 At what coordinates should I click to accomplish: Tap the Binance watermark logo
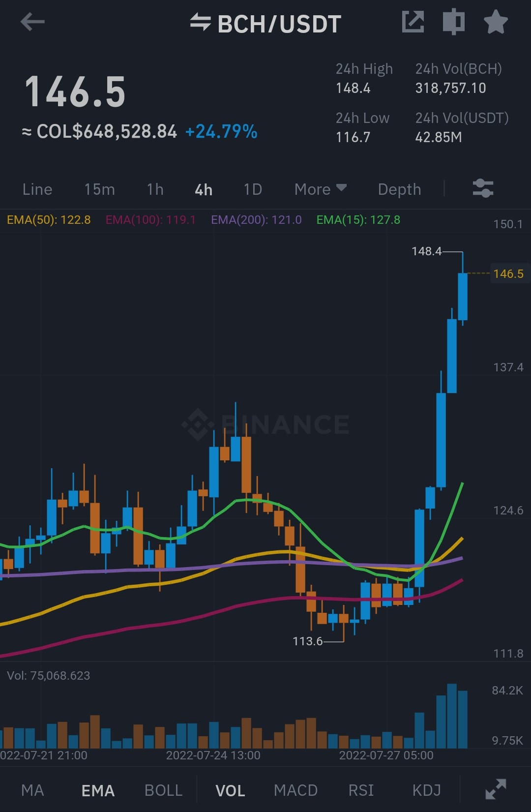click(x=265, y=424)
